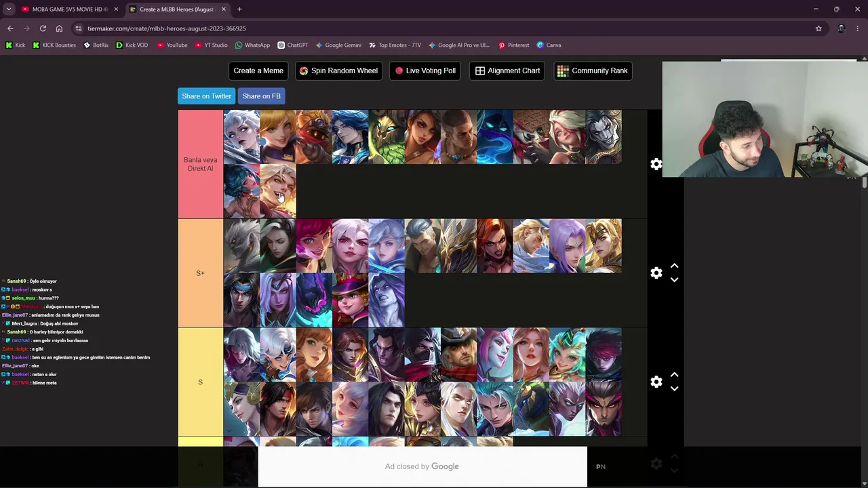
Task: Move the S+ tier row up
Action: tap(674, 266)
